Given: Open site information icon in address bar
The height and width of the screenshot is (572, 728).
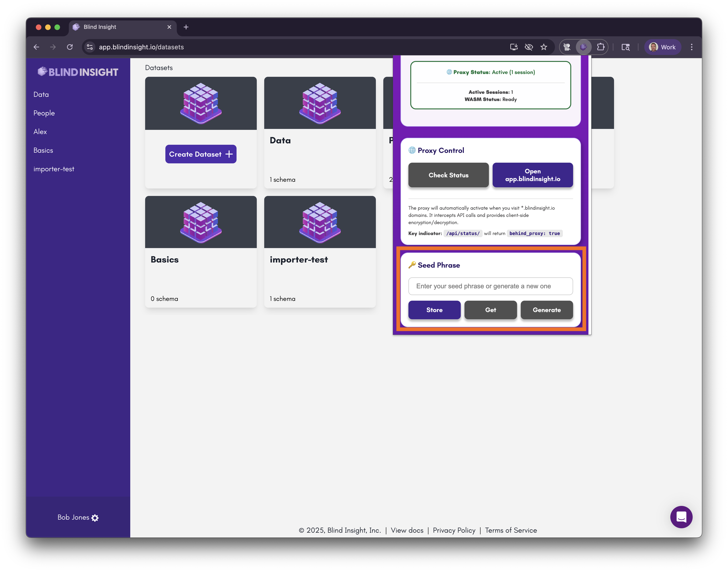Looking at the screenshot, I should pyautogui.click(x=90, y=47).
